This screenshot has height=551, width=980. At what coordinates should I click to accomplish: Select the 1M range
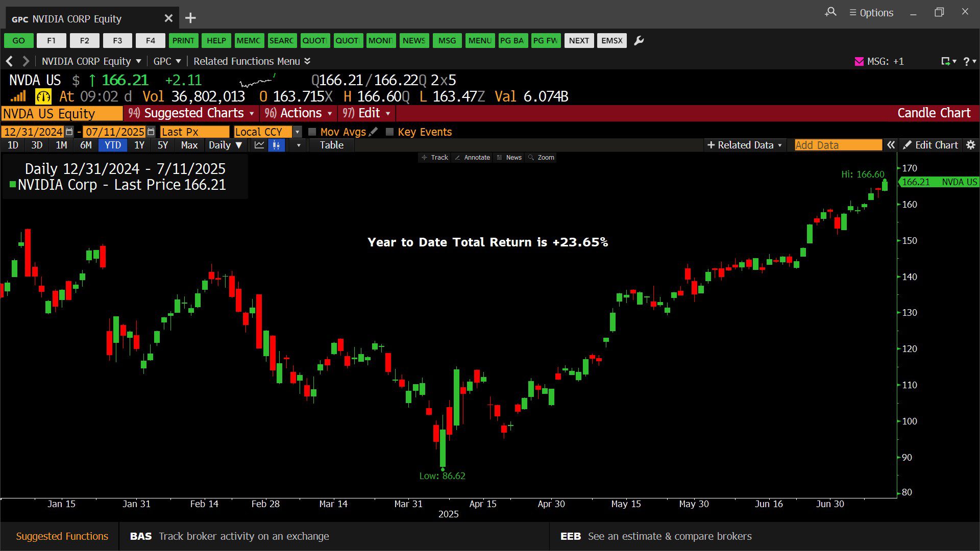61,145
